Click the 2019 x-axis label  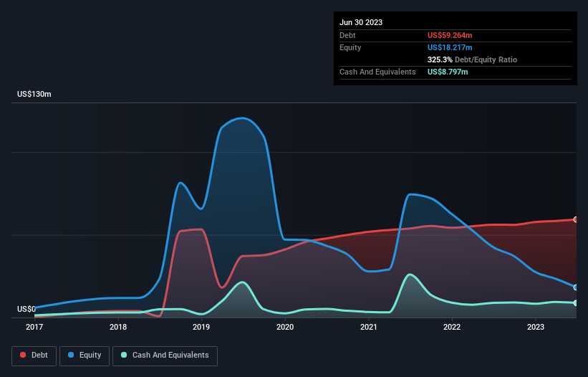coord(201,327)
